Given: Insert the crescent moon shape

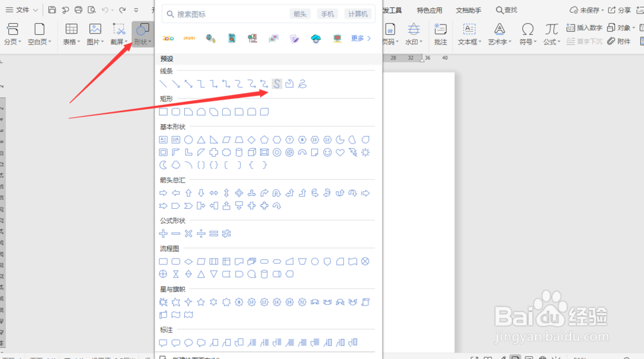Looking at the screenshot, I should [163, 165].
